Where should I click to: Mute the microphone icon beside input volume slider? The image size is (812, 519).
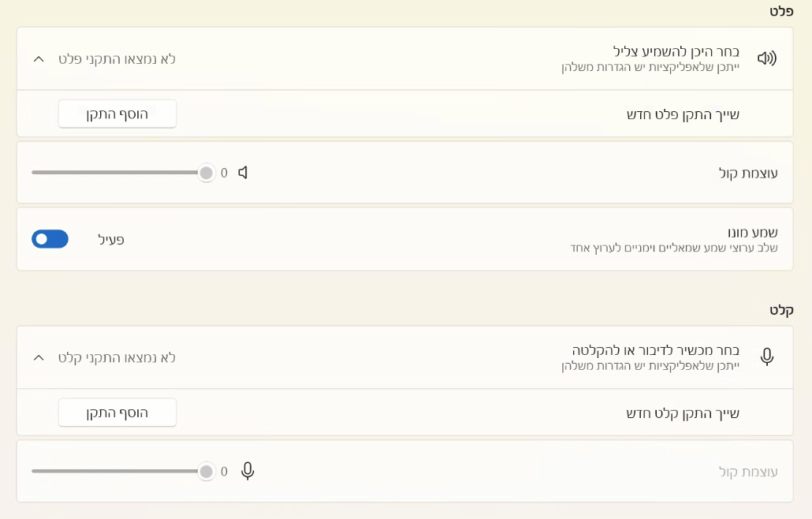[248, 471]
